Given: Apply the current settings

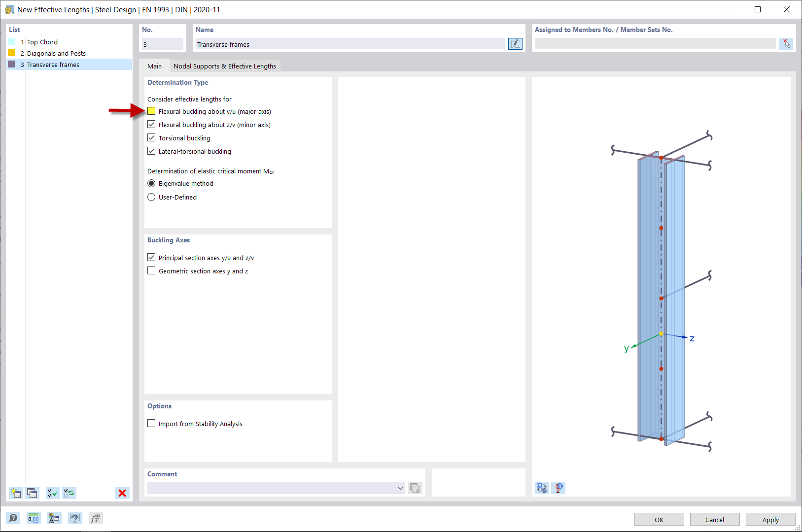Looking at the screenshot, I should tap(770, 519).
